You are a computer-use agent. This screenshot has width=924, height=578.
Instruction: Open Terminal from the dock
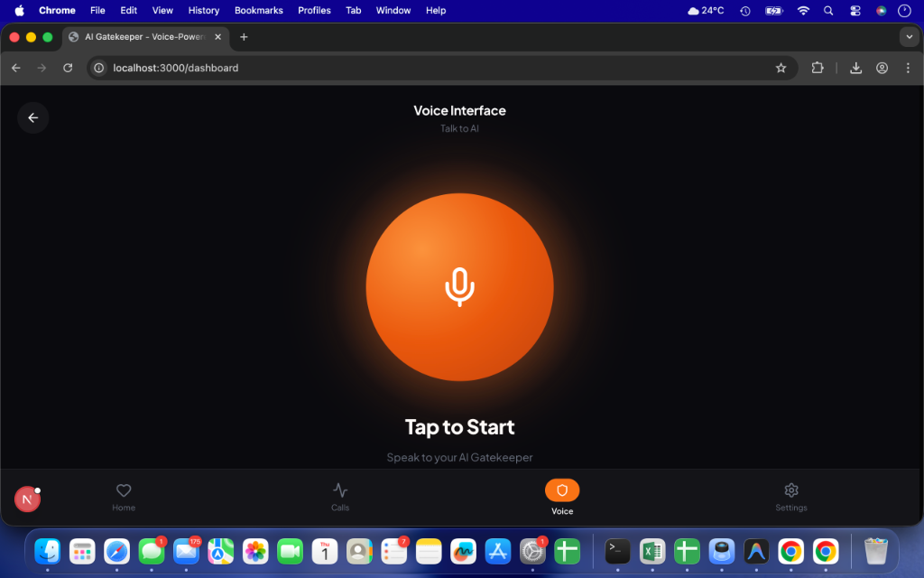[617, 551]
